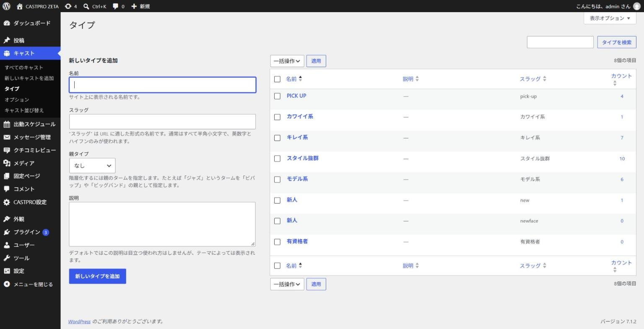The image size is (644, 329).
Task: Open 新しいキャストを追加 submenu item
Action: (x=29, y=78)
